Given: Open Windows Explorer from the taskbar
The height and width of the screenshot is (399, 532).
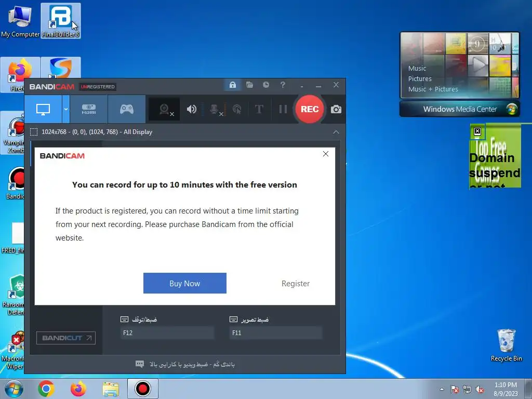Looking at the screenshot, I should pyautogui.click(x=111, y=389).
